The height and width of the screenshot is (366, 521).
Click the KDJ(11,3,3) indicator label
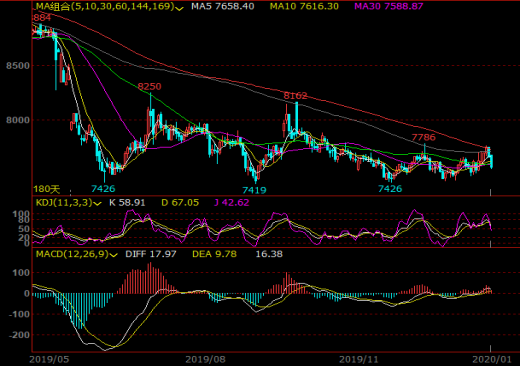pos(64,203)
